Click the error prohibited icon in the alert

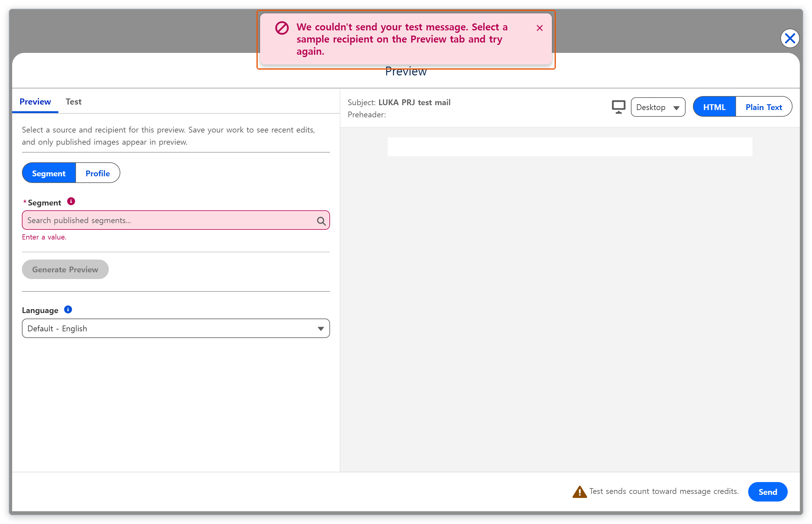click(282, 28)
